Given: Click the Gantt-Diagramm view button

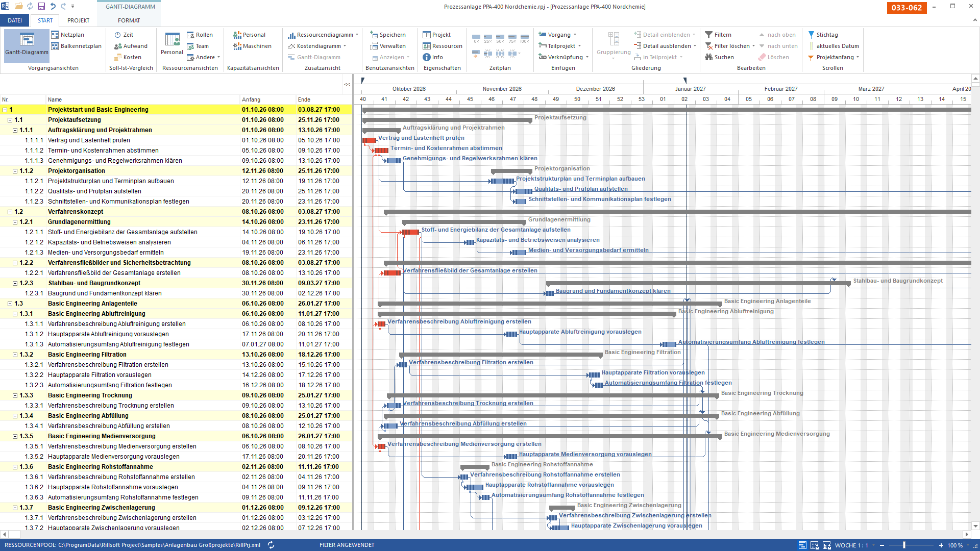Looking at the screenshot, I should coord(27,45).
